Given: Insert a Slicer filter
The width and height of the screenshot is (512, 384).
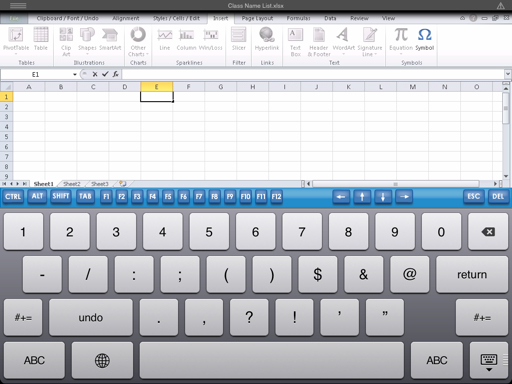Looking at the screenshot, I should pyautogui.click(x=239, y=39).
